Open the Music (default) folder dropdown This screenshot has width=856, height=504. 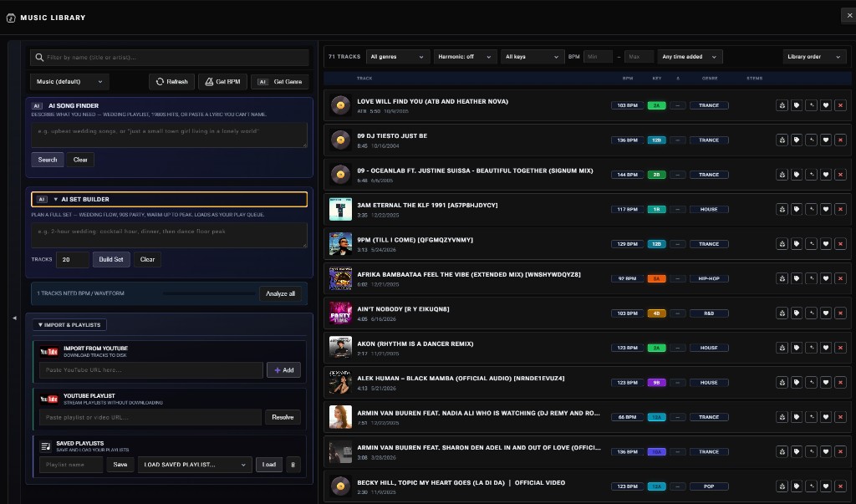coord(69,81)
